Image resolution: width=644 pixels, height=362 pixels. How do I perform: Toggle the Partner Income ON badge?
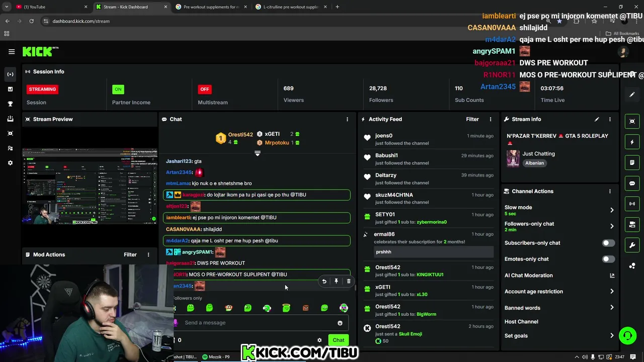point(118,89)
